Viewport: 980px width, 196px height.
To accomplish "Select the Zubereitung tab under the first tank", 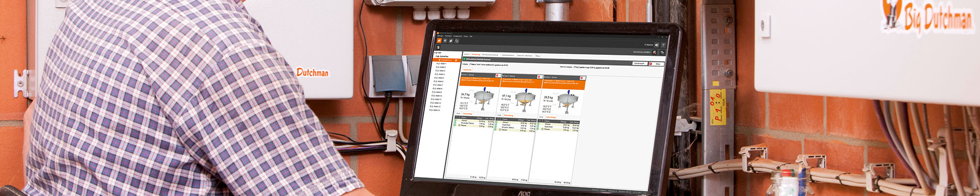I will pos(467,114).
